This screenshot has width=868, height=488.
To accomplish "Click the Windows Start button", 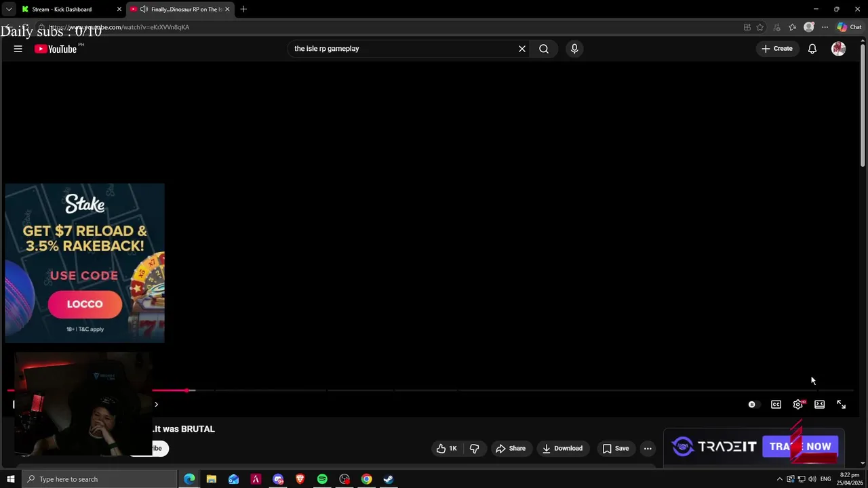I will pos(11,479).
